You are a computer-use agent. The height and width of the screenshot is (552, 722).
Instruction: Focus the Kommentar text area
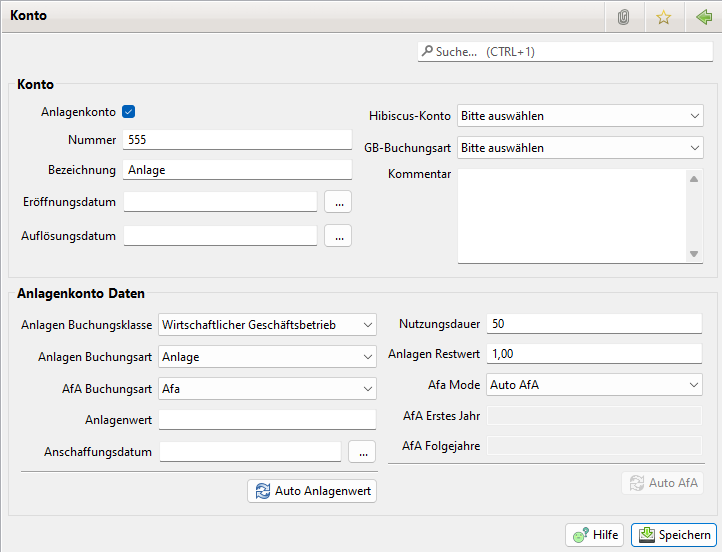572,215
